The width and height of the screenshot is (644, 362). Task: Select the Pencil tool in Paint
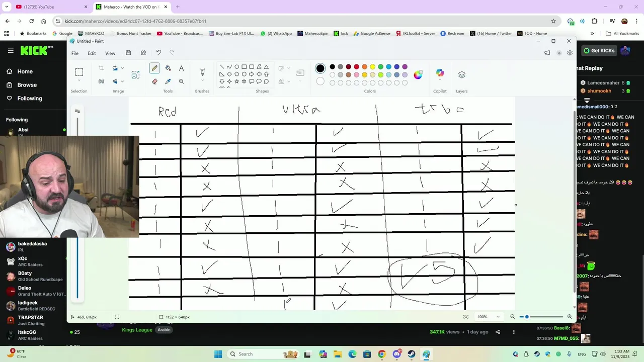click(154, 68)
